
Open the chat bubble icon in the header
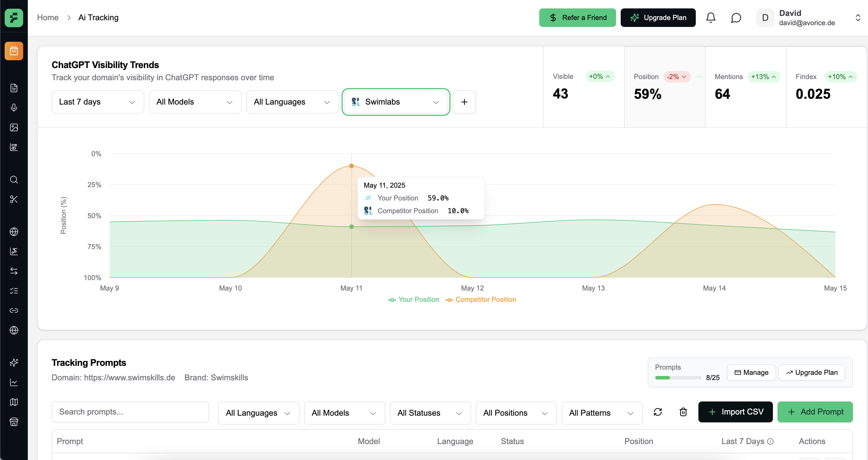(x=736, y=17)
